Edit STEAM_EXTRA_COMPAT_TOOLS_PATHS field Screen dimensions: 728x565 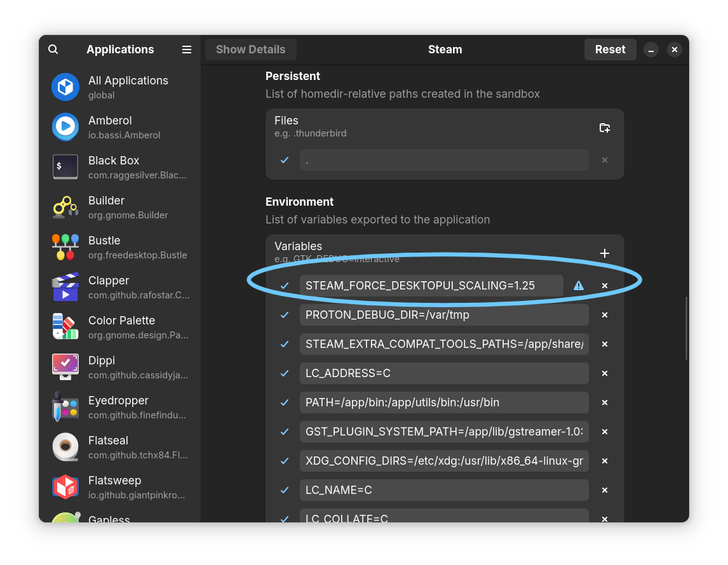(x=444, y=344)
